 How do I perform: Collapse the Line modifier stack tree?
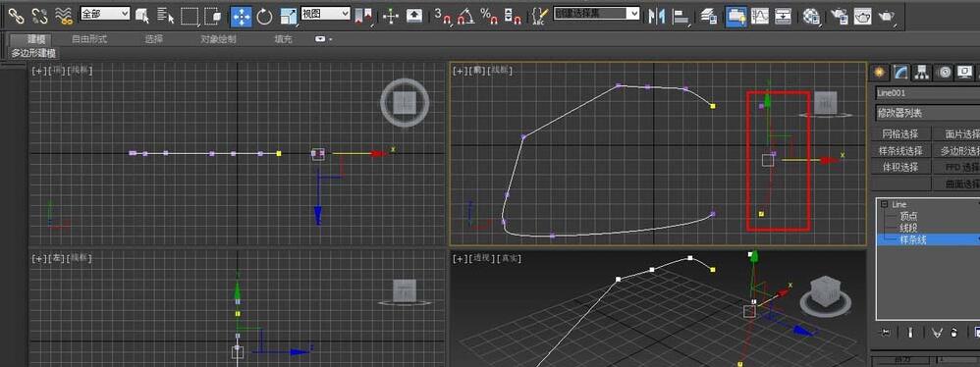click(x=885, y=204)
